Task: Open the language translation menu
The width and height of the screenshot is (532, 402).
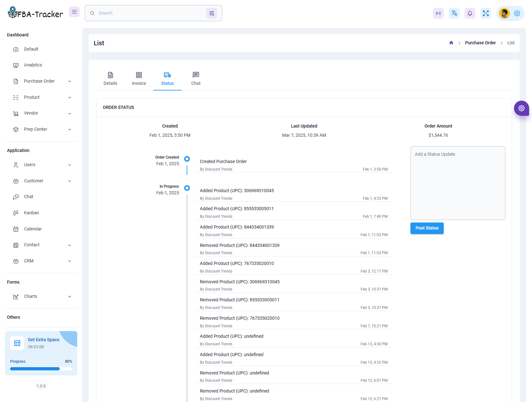Action: 454,13
